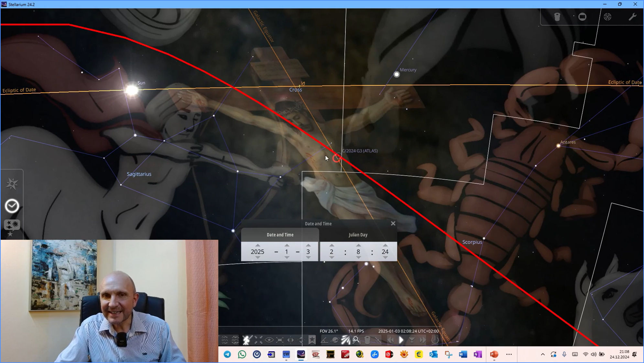Click the Sagittarius constellation label
The height and width of the screenshot is (363, 644).
click(139, 174)
